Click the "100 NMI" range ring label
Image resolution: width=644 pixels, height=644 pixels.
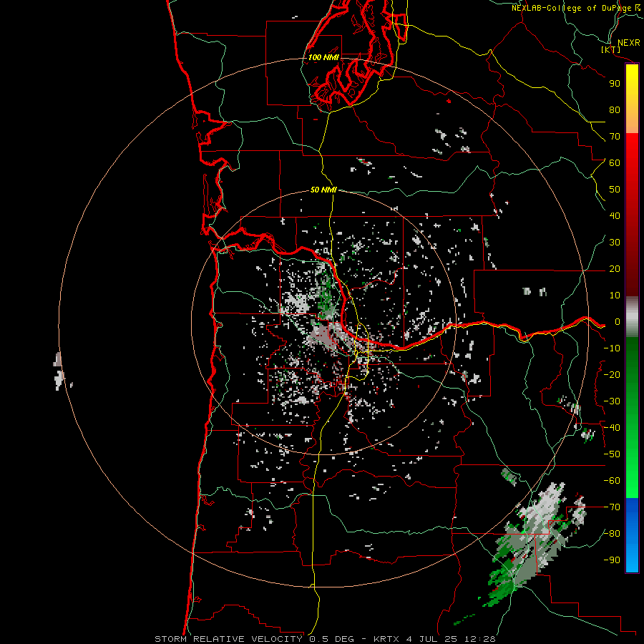coord(323,57)
